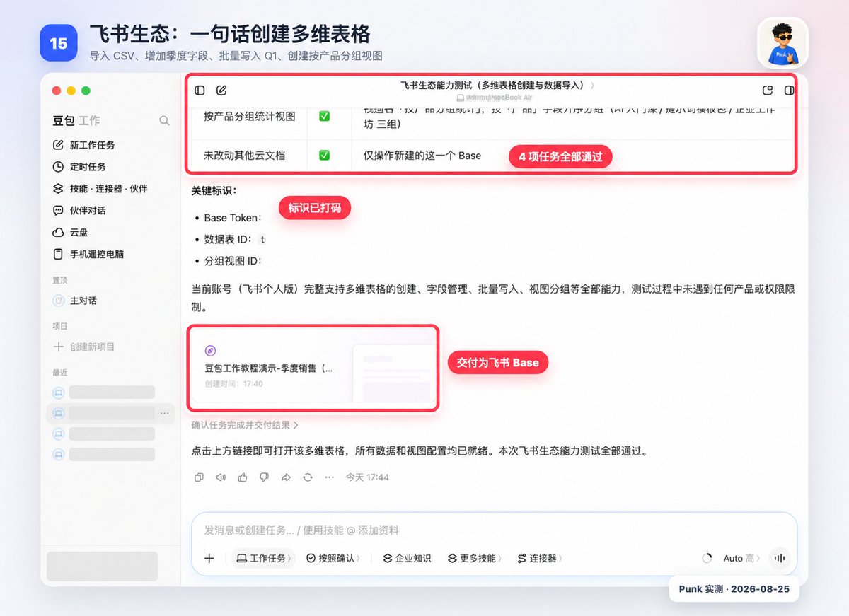Focus the 发消息或创建任务 message input
Viewport: 849px width, 616px height.
495,530
